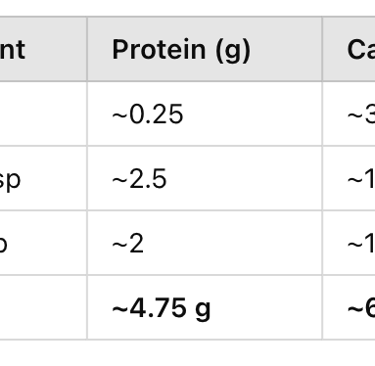
Task: Click the ~3 cell in first data row
Action: (349, 113)
